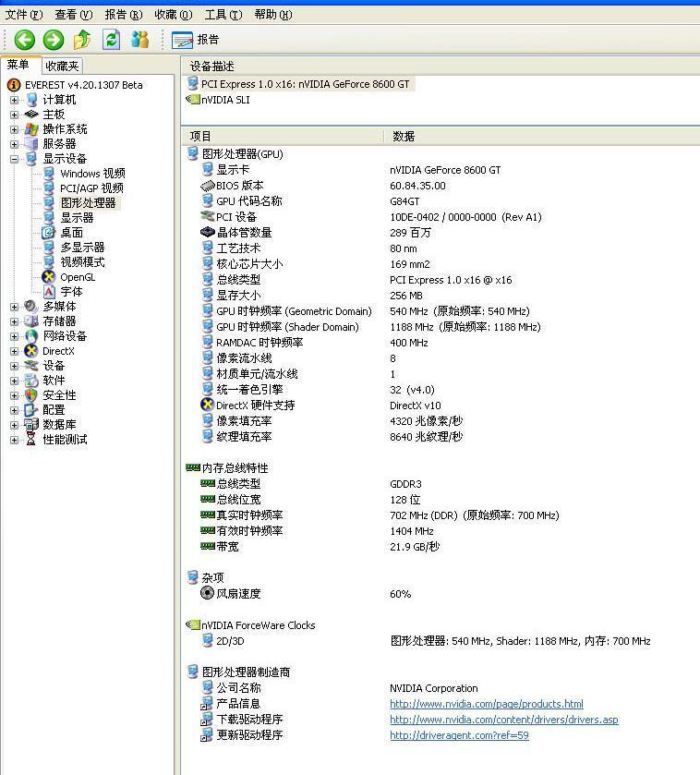
Task: Expand the 多媒体 tree node
Action: pos(15,307)
